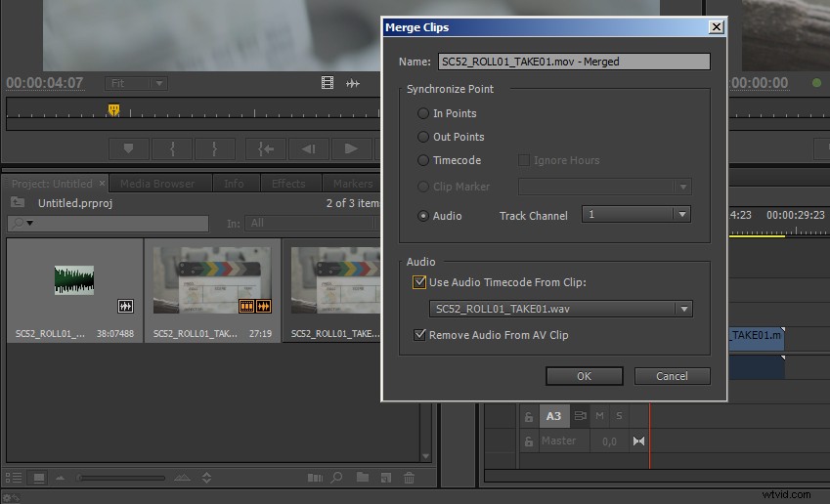Click the Drag Audio Only waveform icon
The height and width of the screenshot is (504, 830).
click(x=352, y=83)
